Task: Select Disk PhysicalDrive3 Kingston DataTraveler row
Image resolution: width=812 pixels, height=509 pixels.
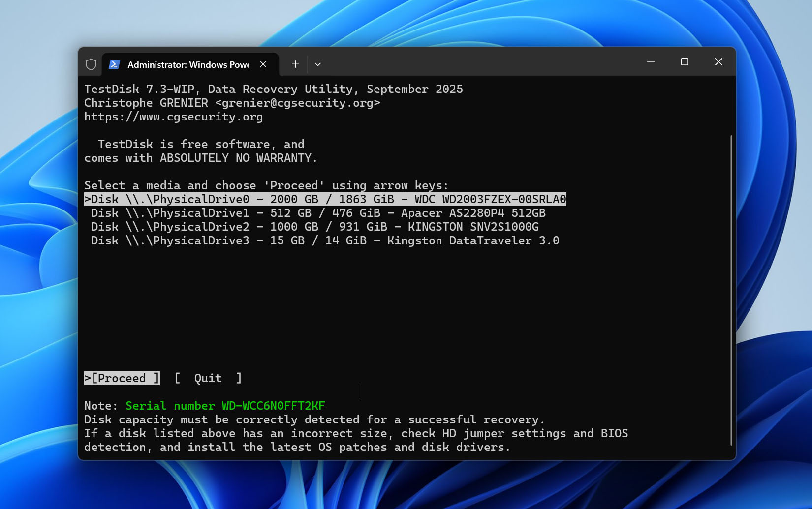Action: tap(325, 240)
